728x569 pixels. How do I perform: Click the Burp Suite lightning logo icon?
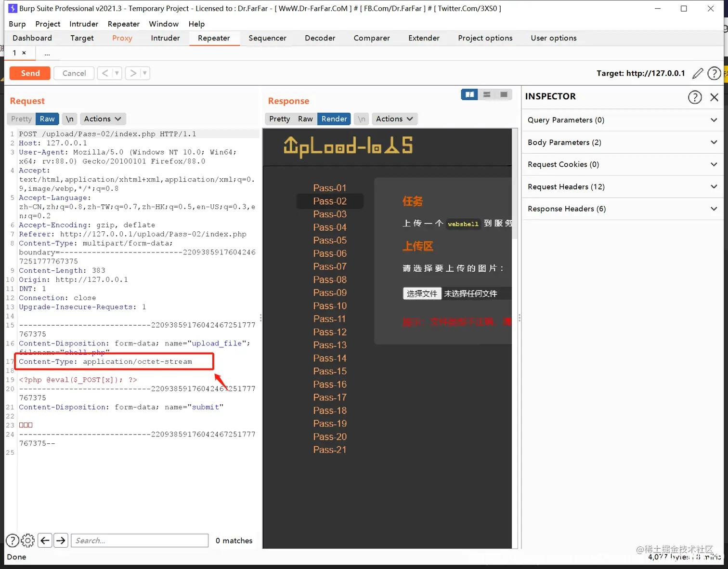[13, 8]
